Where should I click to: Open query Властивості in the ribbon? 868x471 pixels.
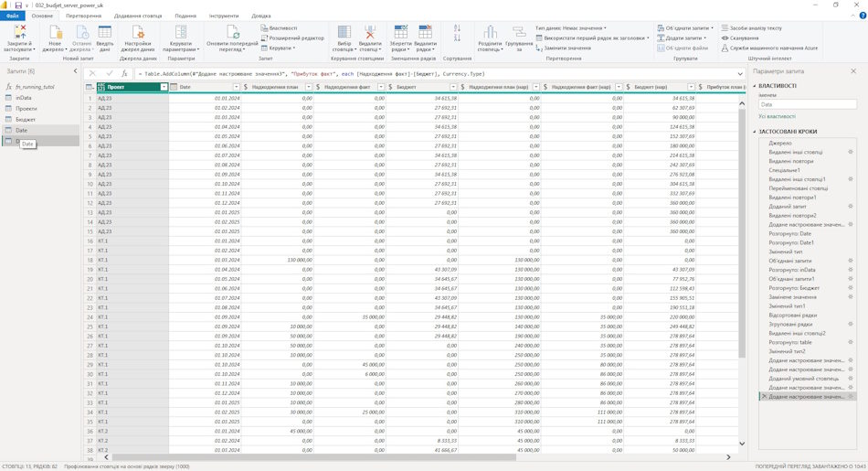tap(279, 28)
